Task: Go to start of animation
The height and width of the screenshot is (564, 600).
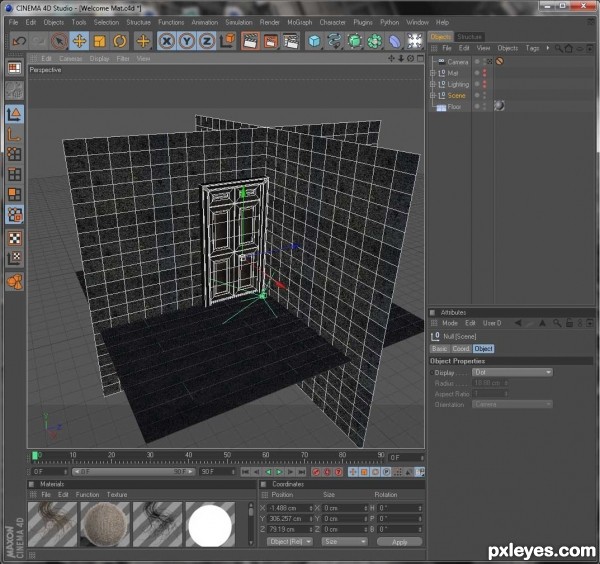Action: coord(245,472)
